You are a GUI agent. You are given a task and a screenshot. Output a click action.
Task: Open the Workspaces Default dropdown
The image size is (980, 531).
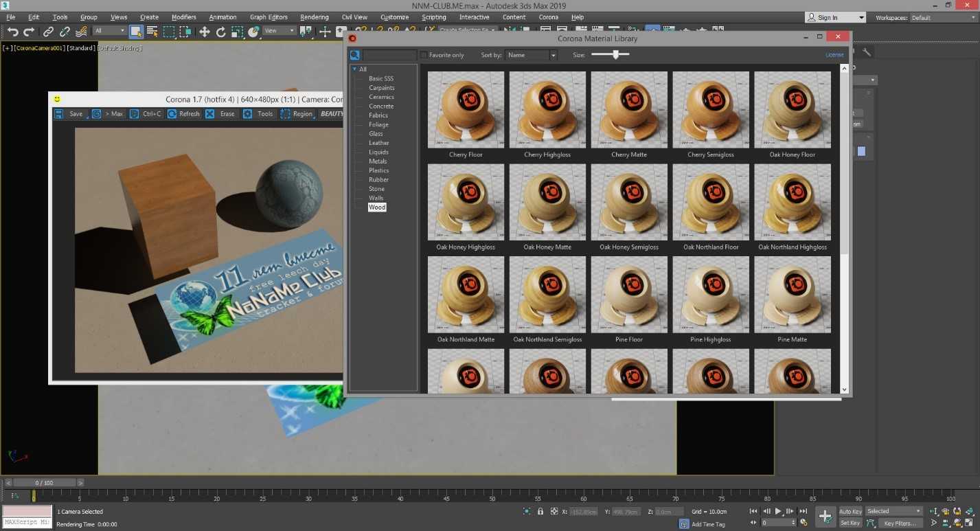point(941,18)
